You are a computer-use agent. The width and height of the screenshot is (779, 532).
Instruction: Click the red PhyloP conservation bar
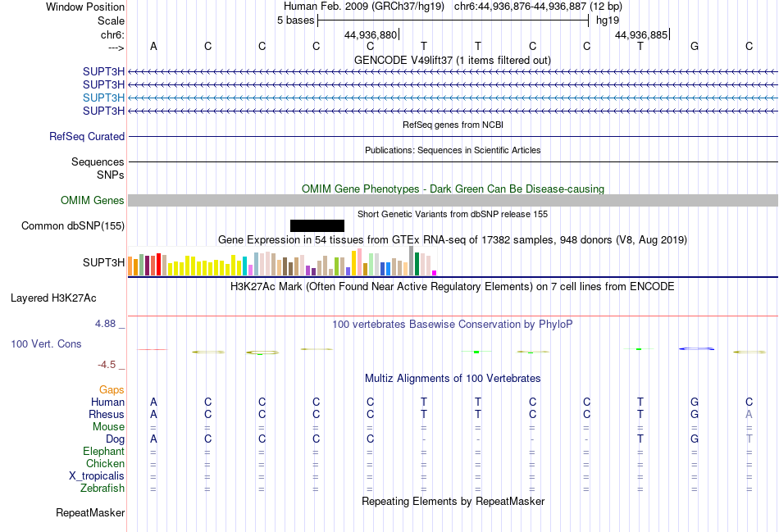click(x=153, y=350)
